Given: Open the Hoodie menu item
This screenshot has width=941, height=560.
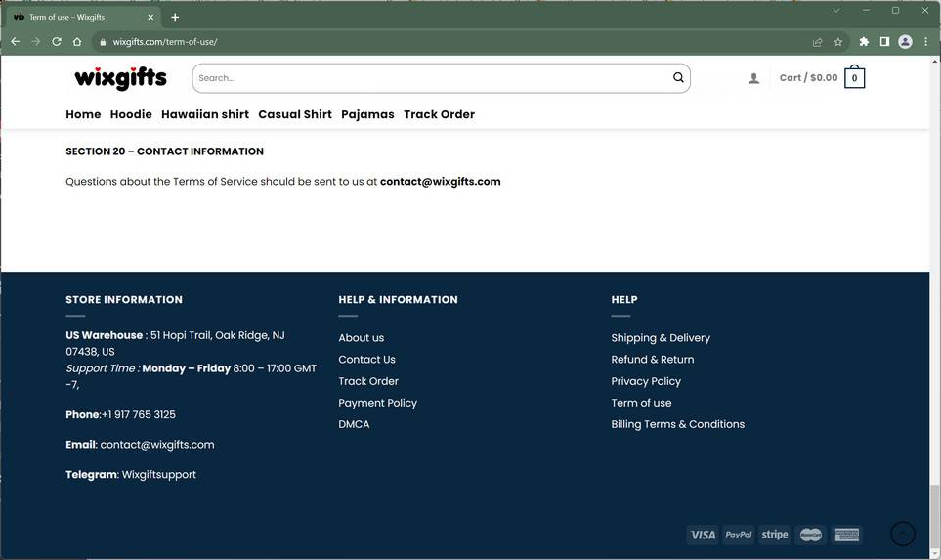Looking at the screenshot, I should point(131,114).
